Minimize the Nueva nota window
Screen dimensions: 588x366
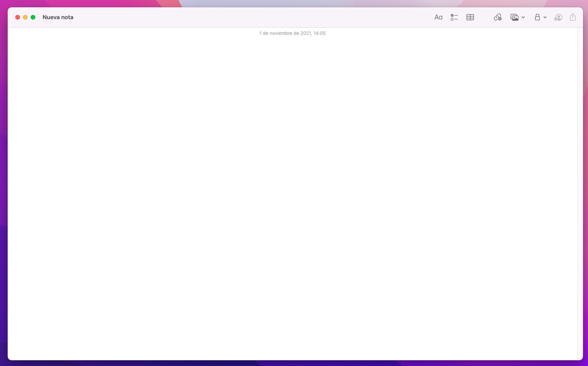pos(25,17)
